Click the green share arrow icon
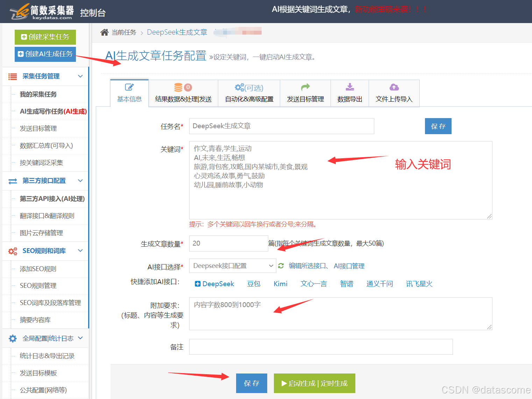 (x=305, y=87)
